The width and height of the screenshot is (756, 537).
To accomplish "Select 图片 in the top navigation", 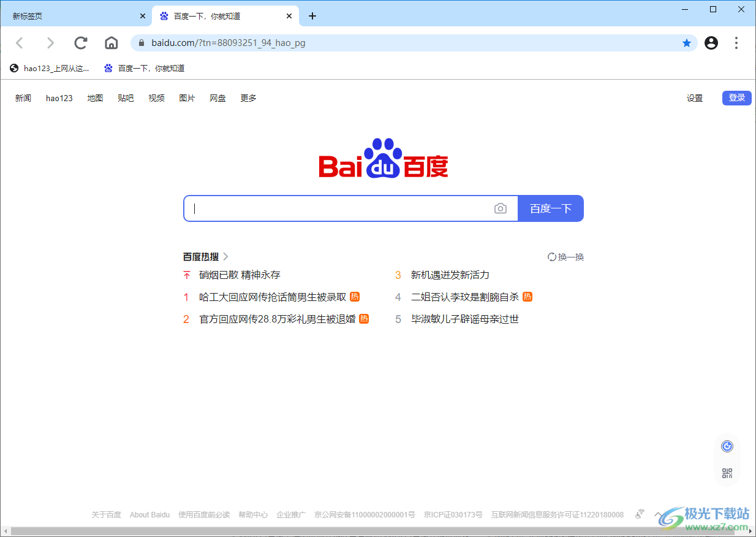I will [187, 98].
